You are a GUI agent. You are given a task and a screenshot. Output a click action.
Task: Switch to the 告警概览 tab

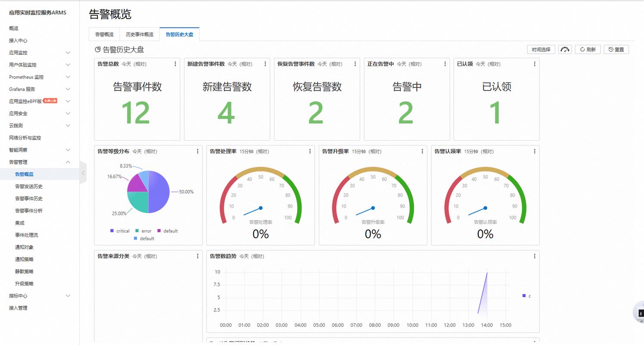point(104,34)
